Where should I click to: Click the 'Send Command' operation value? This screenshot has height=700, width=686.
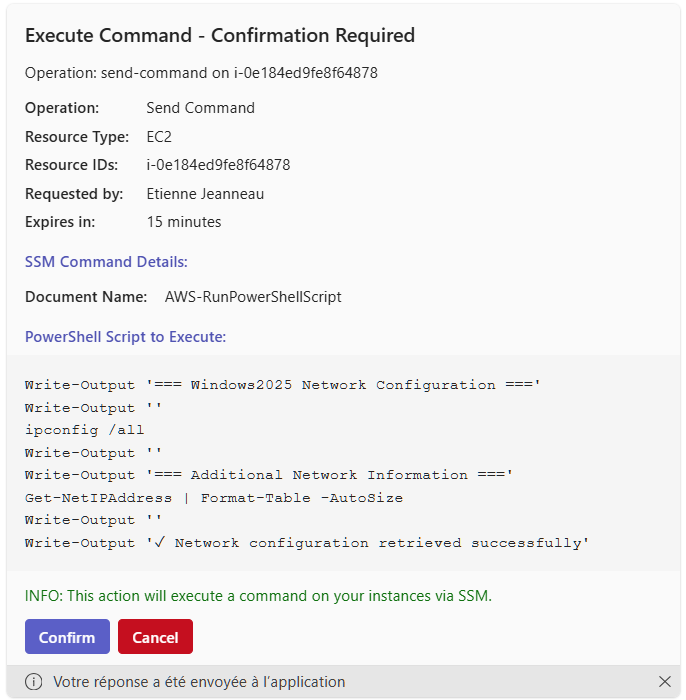coord(200,108)
